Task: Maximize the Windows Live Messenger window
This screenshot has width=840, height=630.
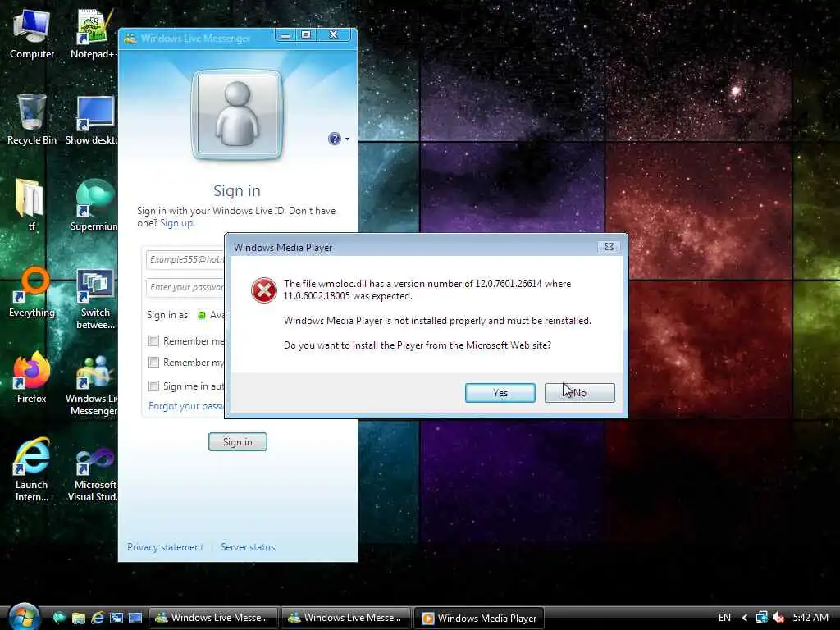Action: click(306, 35)
